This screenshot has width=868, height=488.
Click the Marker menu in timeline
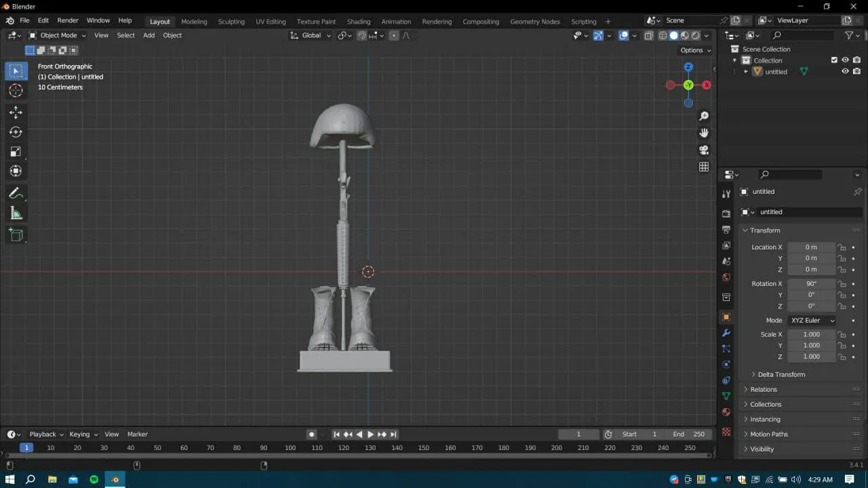click(x=138, y=434)
